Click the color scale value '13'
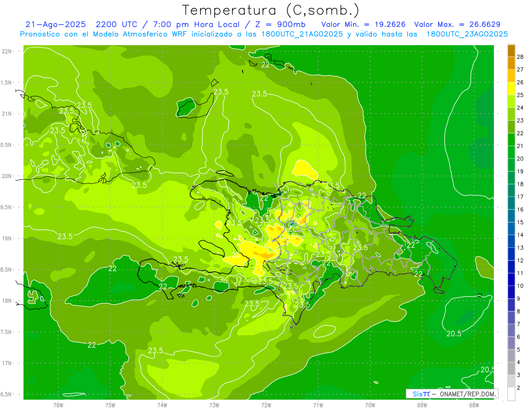 [x=520, y=247]
